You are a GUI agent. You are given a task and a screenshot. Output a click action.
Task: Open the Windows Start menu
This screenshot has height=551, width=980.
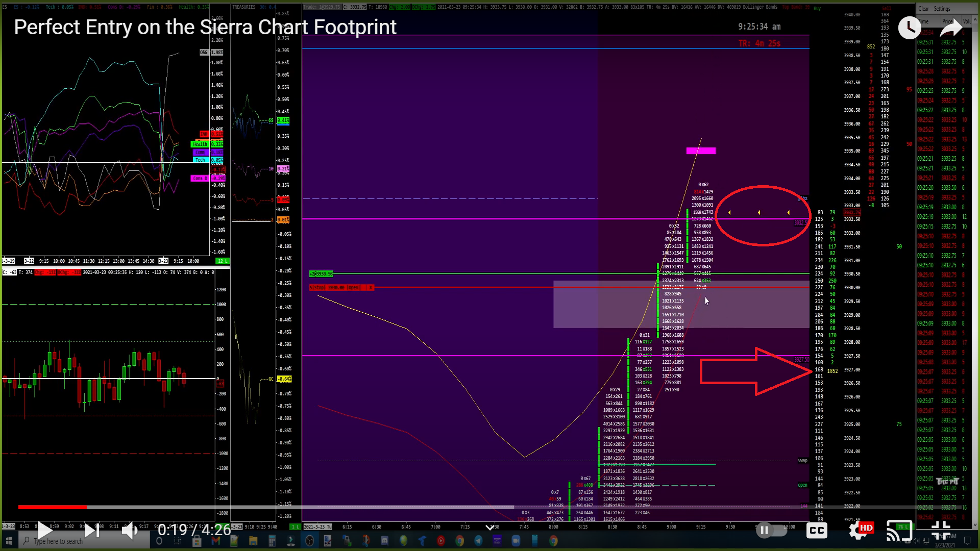(9, 541)
